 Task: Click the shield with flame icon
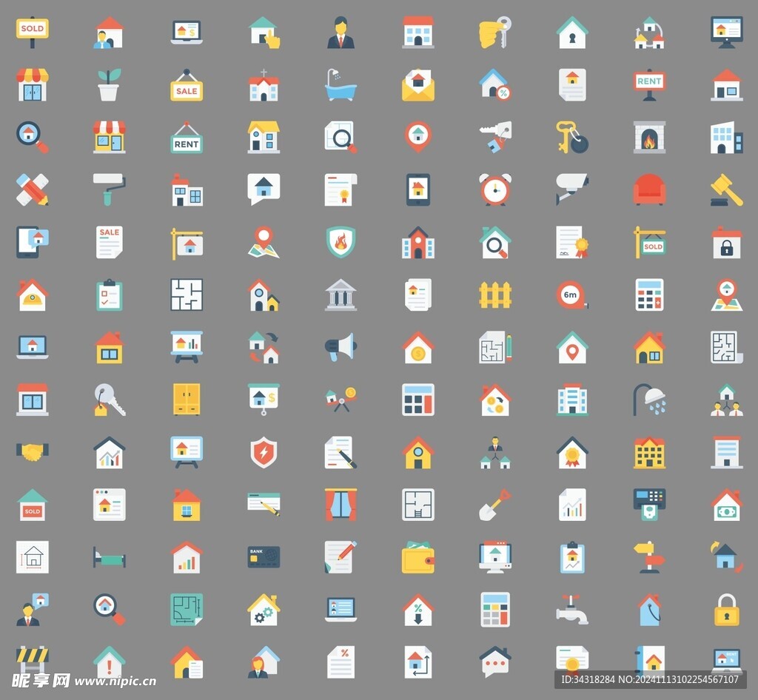click(x=341, y=242)
